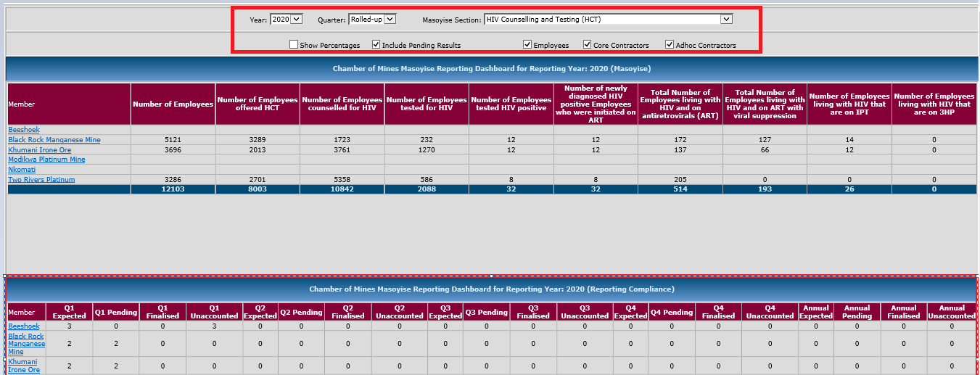Open Black Rock Manganese Mine in Compliance table
Screen dimensions: 980x375
pos(26,344)
